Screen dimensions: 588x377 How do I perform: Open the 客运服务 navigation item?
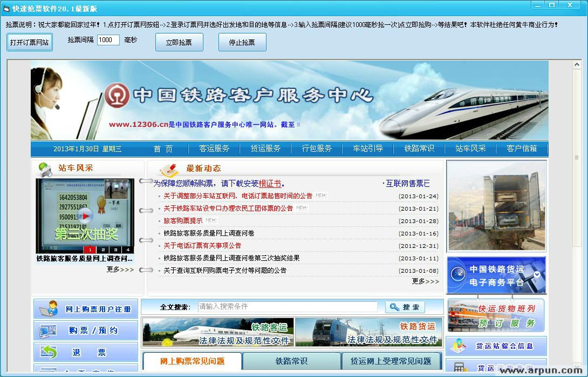click(214, 149)
